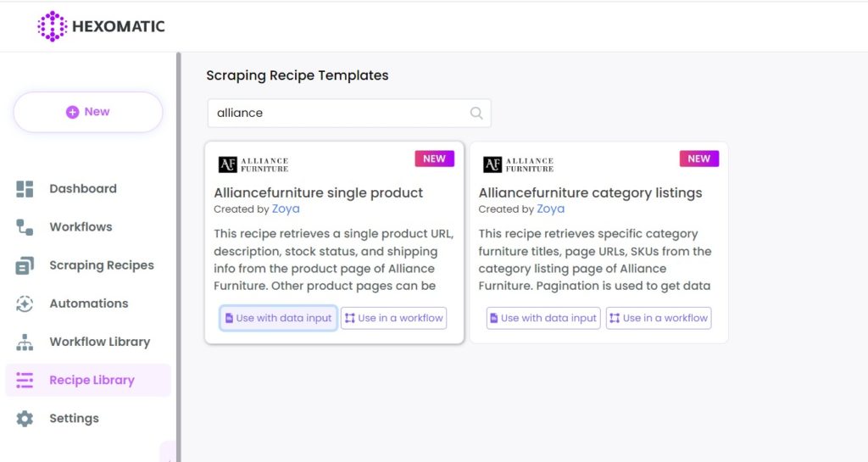Click the Settings gear icon
This screenshot has height=462, width=868.
point(25,419)
